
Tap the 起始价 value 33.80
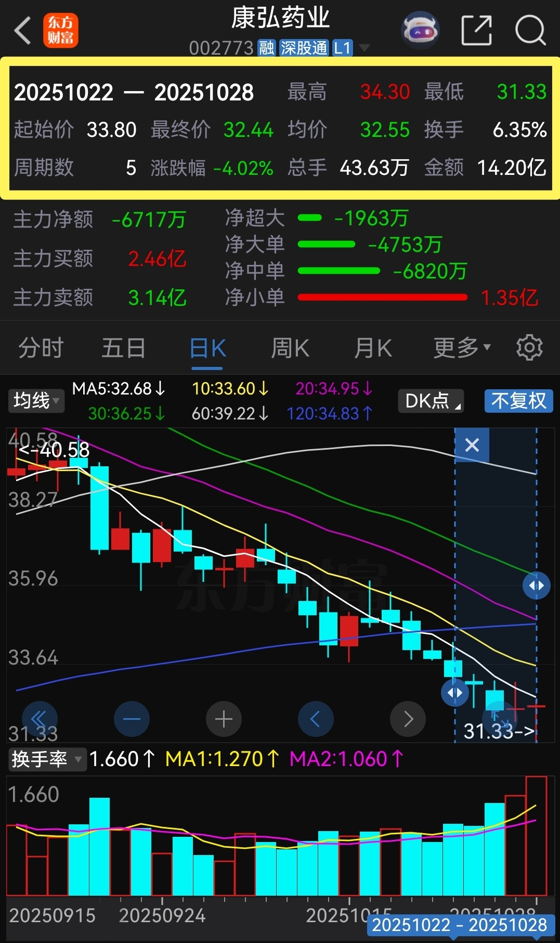[111, 130]
